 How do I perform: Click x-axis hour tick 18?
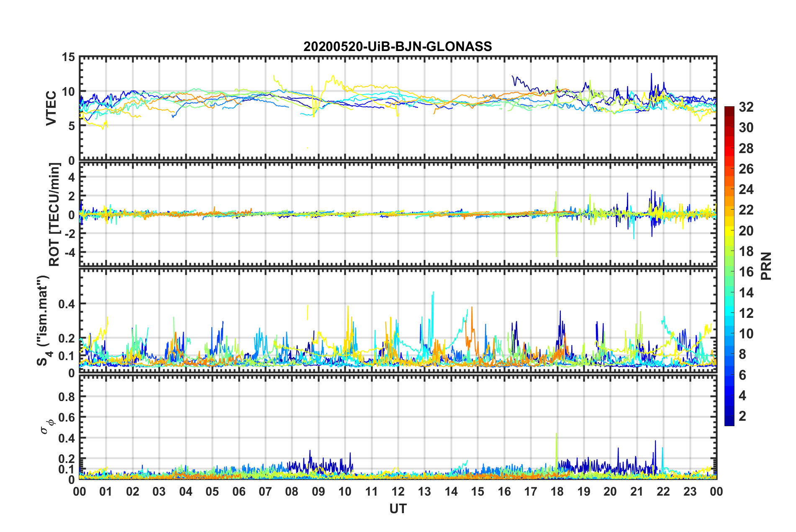[x=557, y=491]
